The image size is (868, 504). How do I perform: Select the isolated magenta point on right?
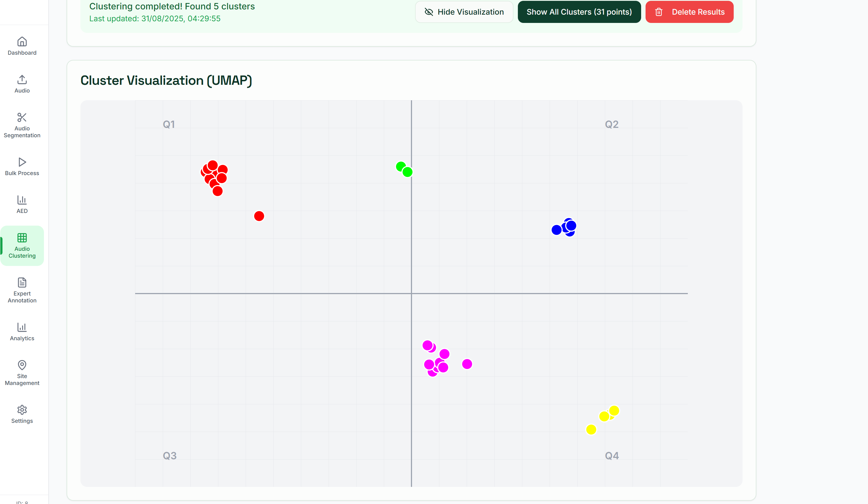[x=467, y=364]
